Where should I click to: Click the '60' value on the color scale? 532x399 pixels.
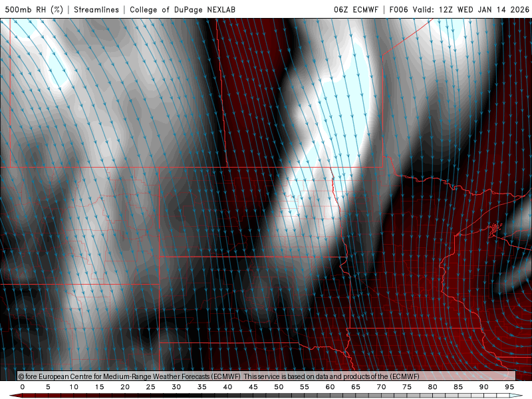[x=330, y=387]
